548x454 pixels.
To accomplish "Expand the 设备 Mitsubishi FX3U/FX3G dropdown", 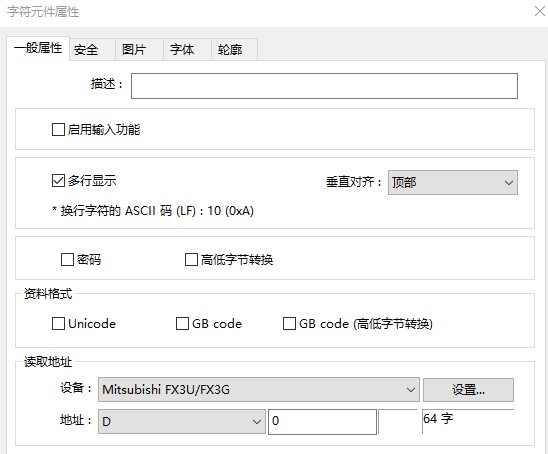I will (259, 389).
